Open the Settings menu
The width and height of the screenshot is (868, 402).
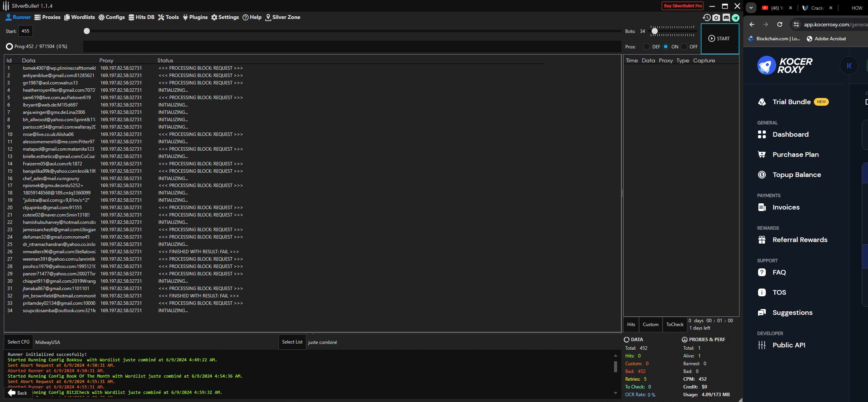pyautogui.click(x=225, y=17)
